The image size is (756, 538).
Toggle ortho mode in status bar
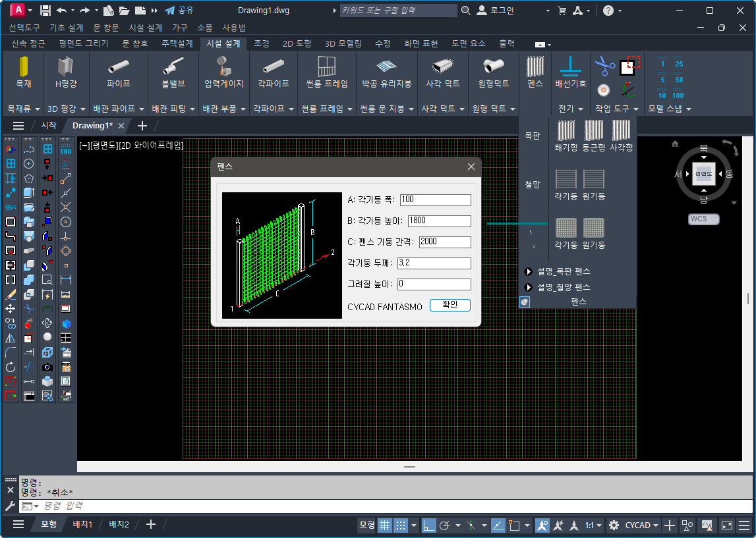tap(429, 525)
